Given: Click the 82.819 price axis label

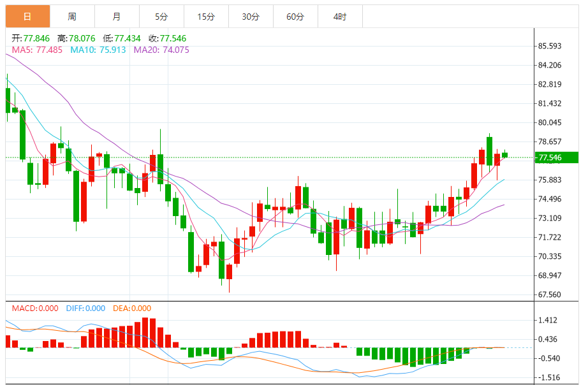Looking at the screenshot, I should (550, 84).
